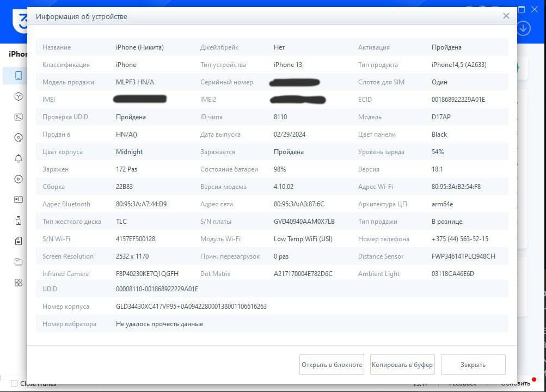
Task: Select the jailbreak value Нет
Action: [x=279, y=47]
